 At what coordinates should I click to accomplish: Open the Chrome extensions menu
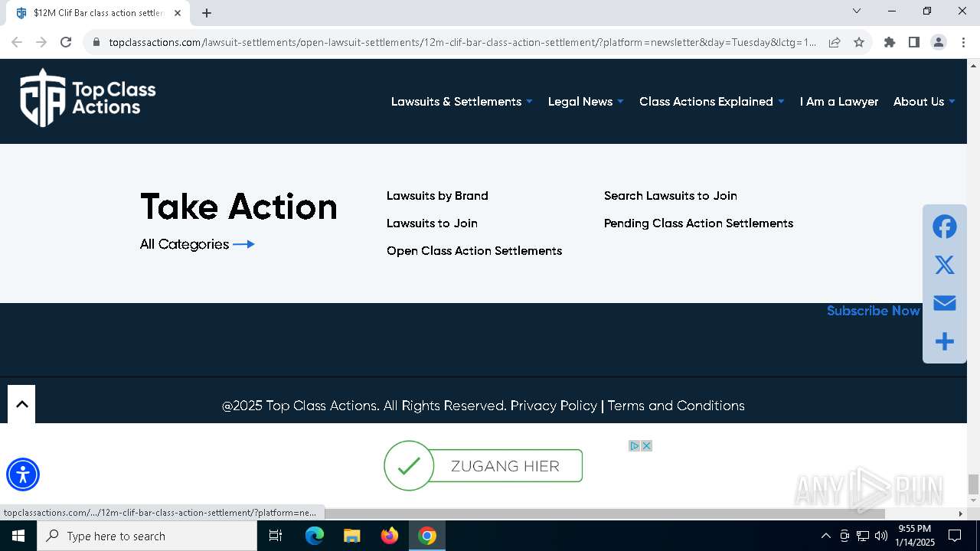pyautogui.click(x=889, y=42)
